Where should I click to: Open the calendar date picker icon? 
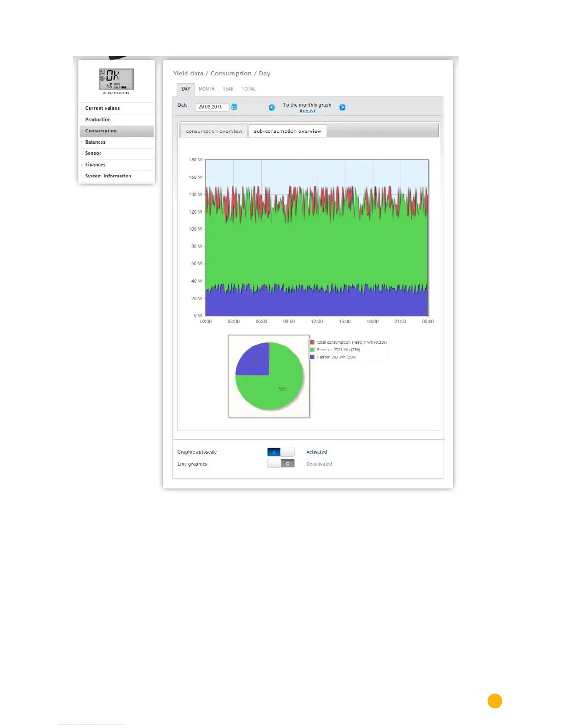pos(234,107)
